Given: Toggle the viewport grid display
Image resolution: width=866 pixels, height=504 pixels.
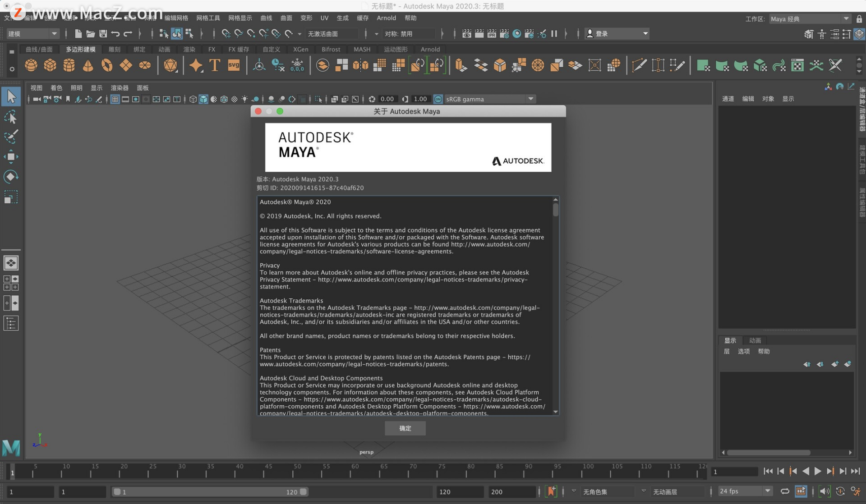Looking at the screenshot, I should click(x=115, y=99).
